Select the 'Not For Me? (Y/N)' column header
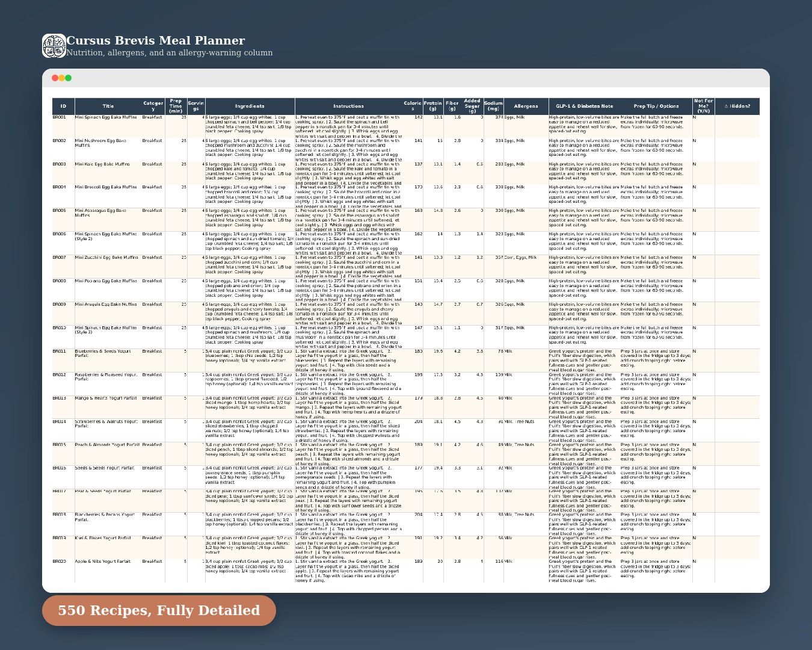Image resolution: width=812 pixels, height=650 pixels. point(703,106)
